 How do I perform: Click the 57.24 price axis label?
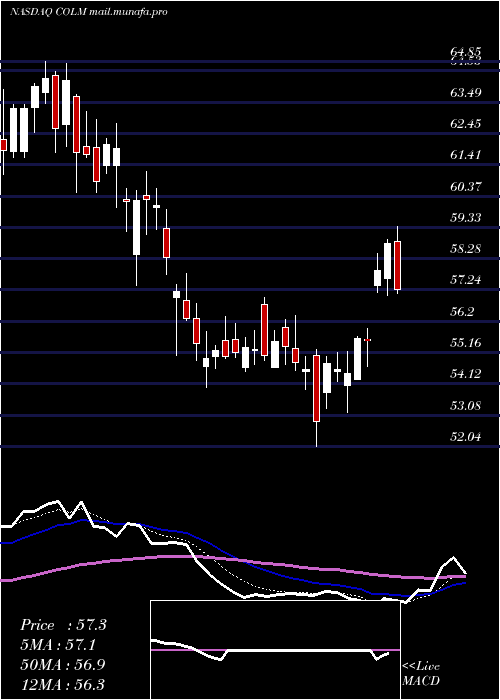pyautogui.click(x=466, y=280)
